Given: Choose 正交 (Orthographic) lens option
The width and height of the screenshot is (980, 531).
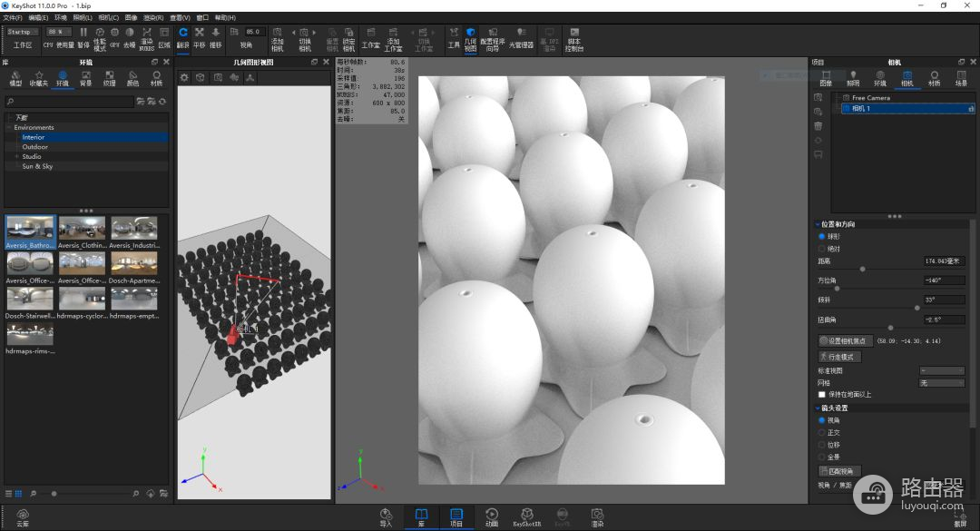Looking at the screenshot, I should [822, 433].
